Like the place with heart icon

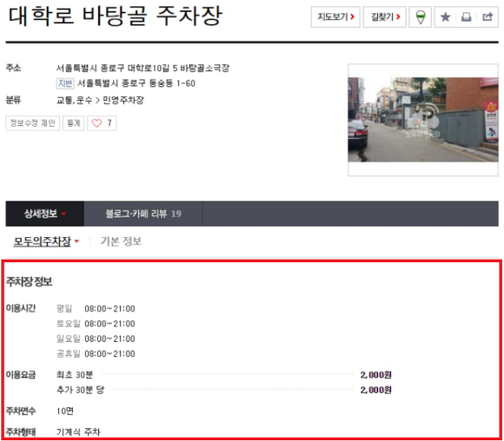coord(102,123)
